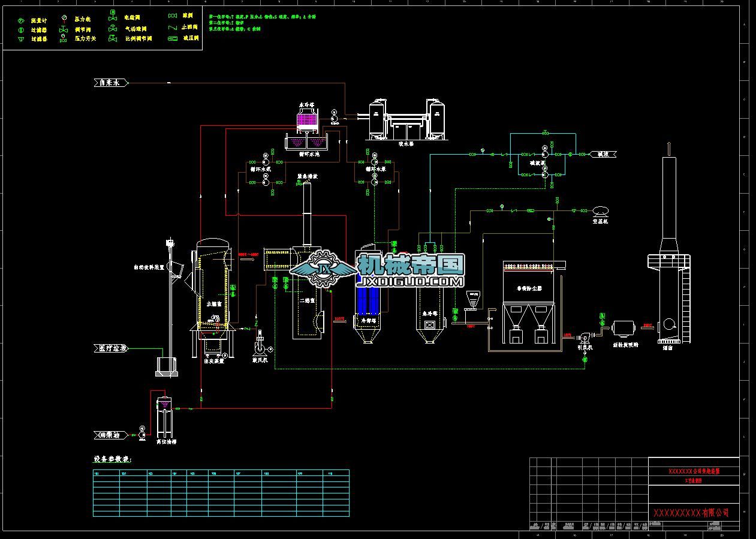Click the 自动投料装置 label
The height and width of the screenshot is (539, 756).
(x=148, y=267)
